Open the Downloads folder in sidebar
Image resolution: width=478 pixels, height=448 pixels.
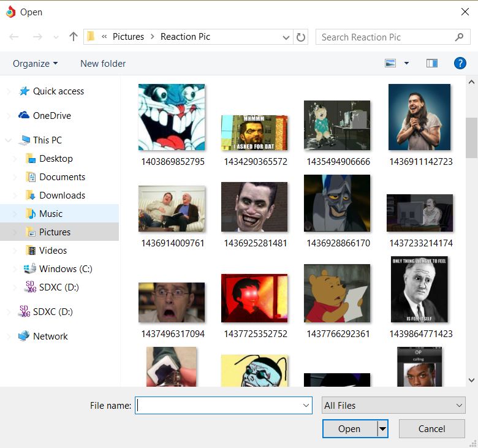click(x=62, y=196)
